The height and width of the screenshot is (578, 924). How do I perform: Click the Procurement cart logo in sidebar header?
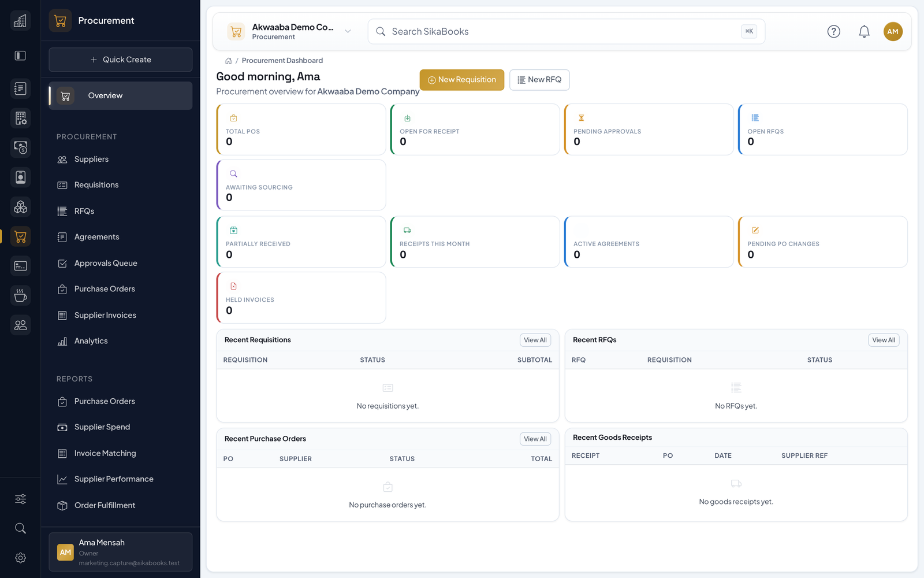[x=60, y=21]
